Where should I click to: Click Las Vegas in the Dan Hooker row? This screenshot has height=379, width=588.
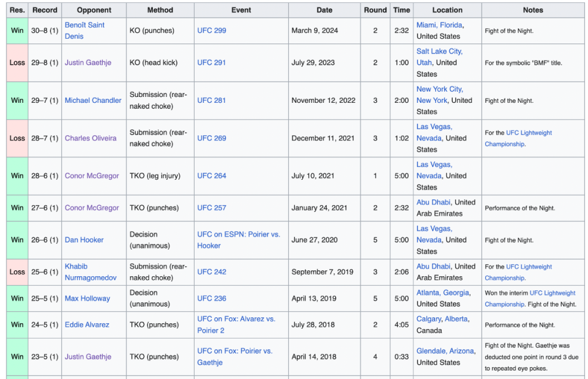(x=435, y=229)
